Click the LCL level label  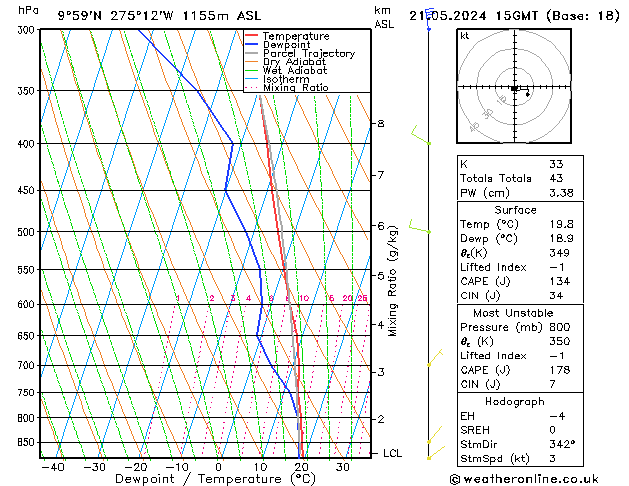(393, 453)
